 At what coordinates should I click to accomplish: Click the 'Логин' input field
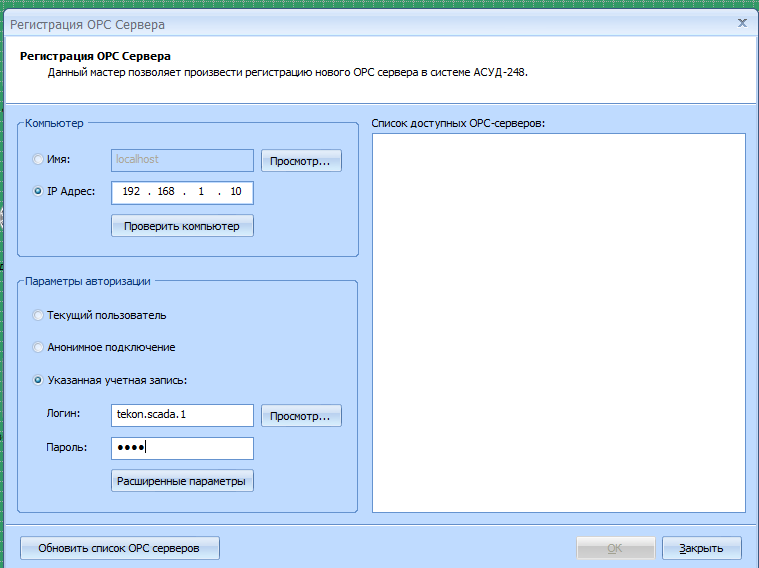click(x=182, y=415)
